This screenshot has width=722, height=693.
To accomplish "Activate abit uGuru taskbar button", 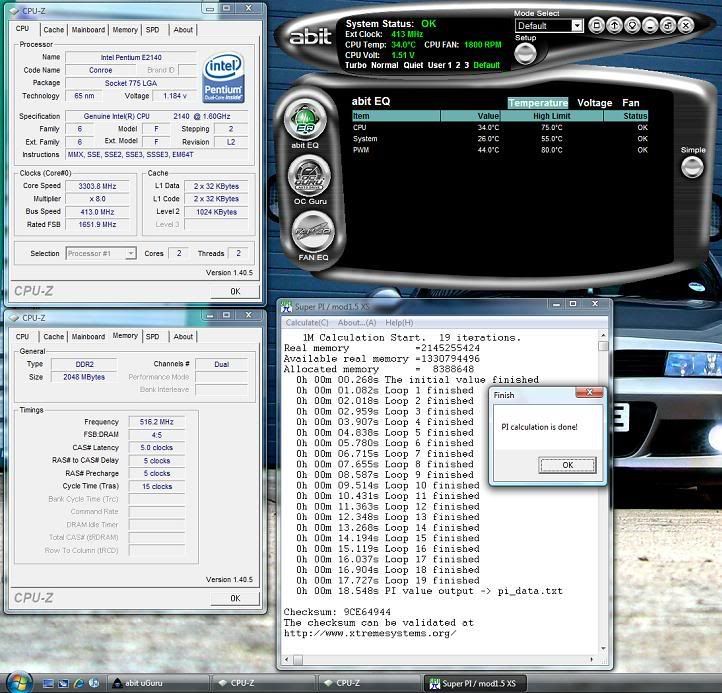I will click(x=157, y=683).
